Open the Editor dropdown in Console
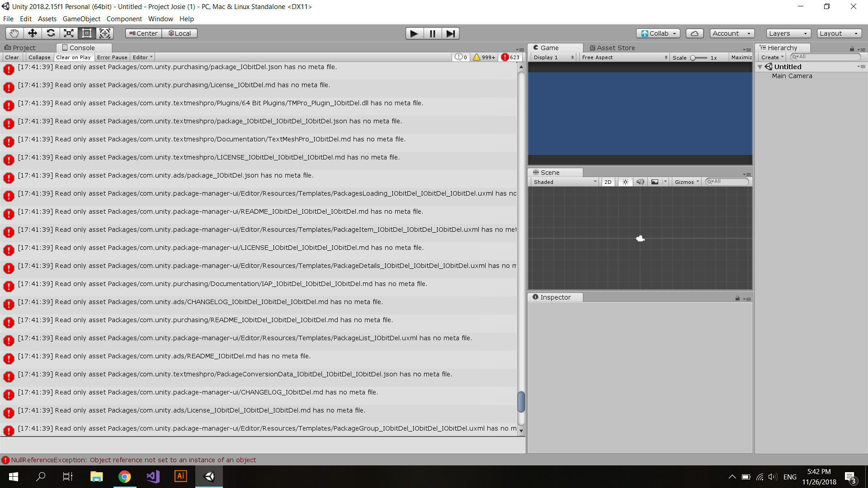This screenshot has width=868, height=488. coord(142,57)
